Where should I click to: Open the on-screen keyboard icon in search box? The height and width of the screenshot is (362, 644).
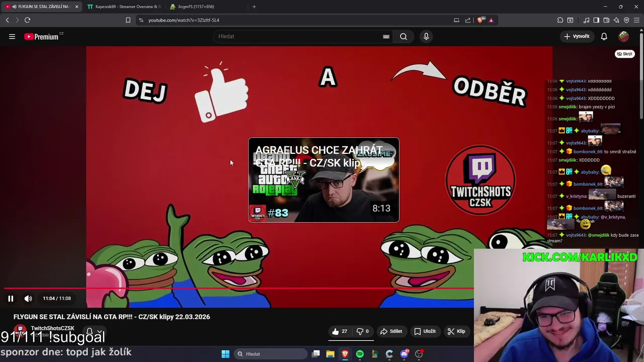[x=386, y=36]
